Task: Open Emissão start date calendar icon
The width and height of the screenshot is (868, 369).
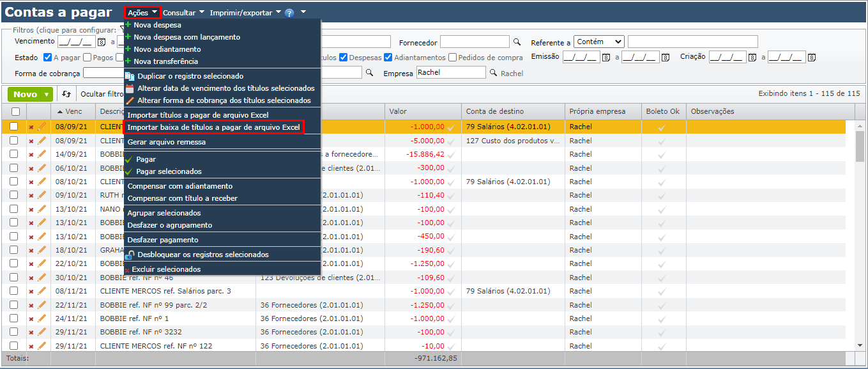Action: click(x=607, y=58)
